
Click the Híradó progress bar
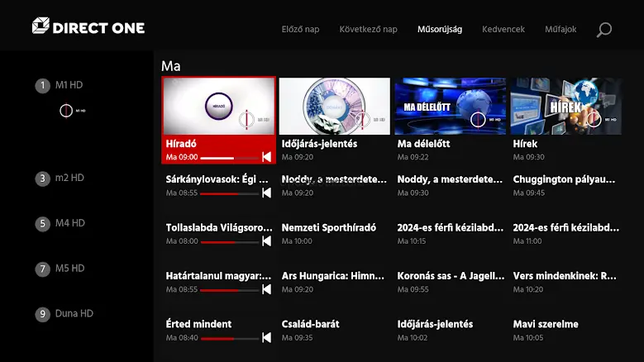tap(230, 158)
